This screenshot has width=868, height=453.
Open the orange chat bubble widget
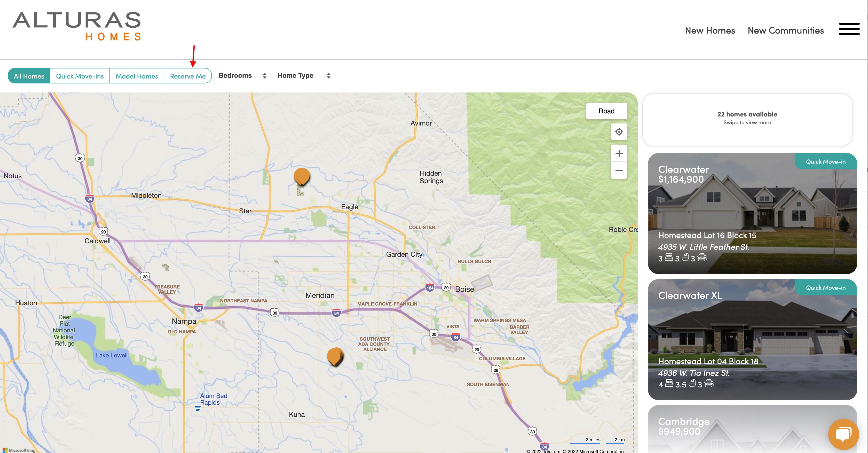(x=843, y=434)
